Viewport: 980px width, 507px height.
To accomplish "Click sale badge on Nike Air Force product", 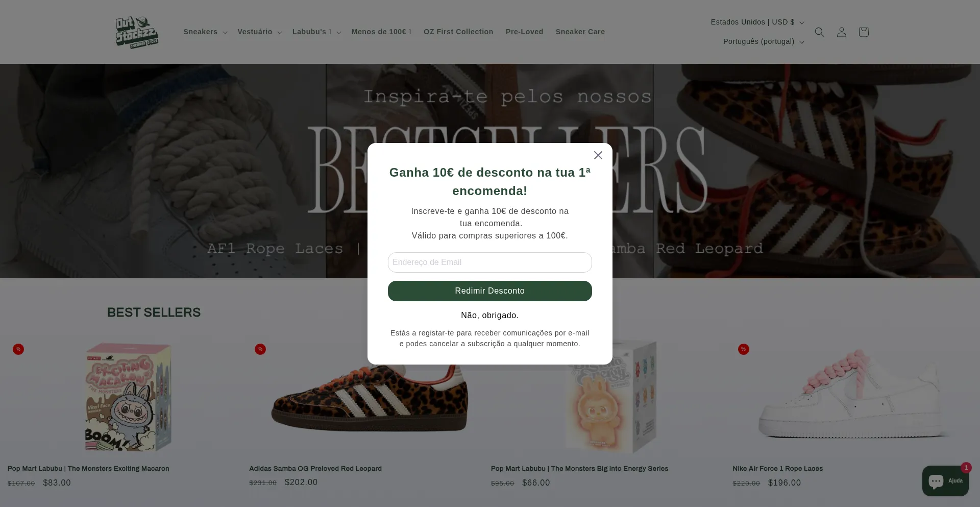I will pos(744,349).
